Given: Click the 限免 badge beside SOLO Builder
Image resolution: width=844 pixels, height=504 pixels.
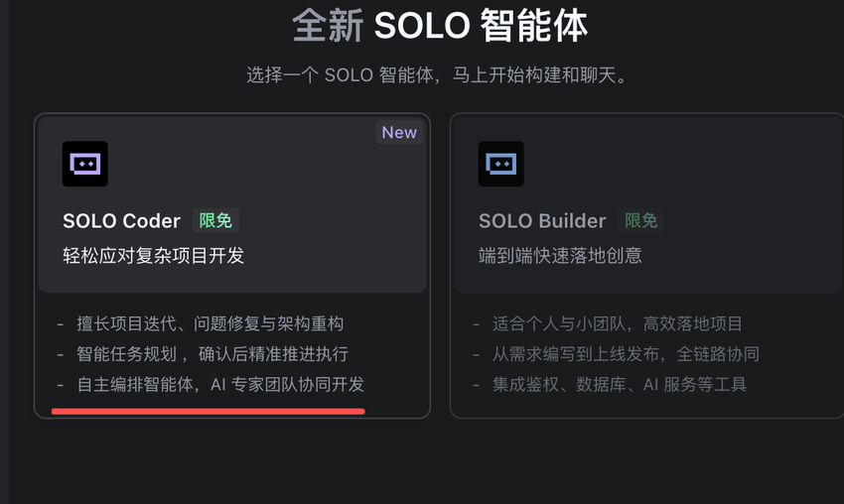Looking at the screenshot, I should tap(640, 220).
